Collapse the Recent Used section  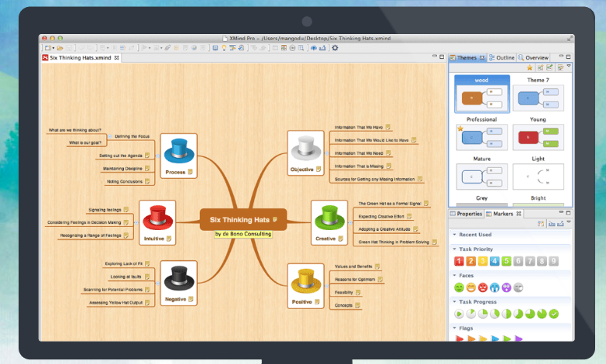[x=453, y=234]
